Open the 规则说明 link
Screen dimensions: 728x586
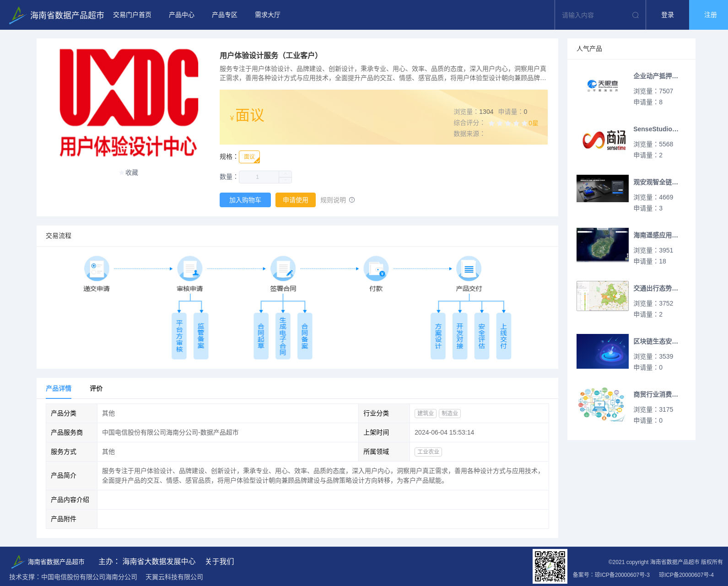tap(333, 200)
